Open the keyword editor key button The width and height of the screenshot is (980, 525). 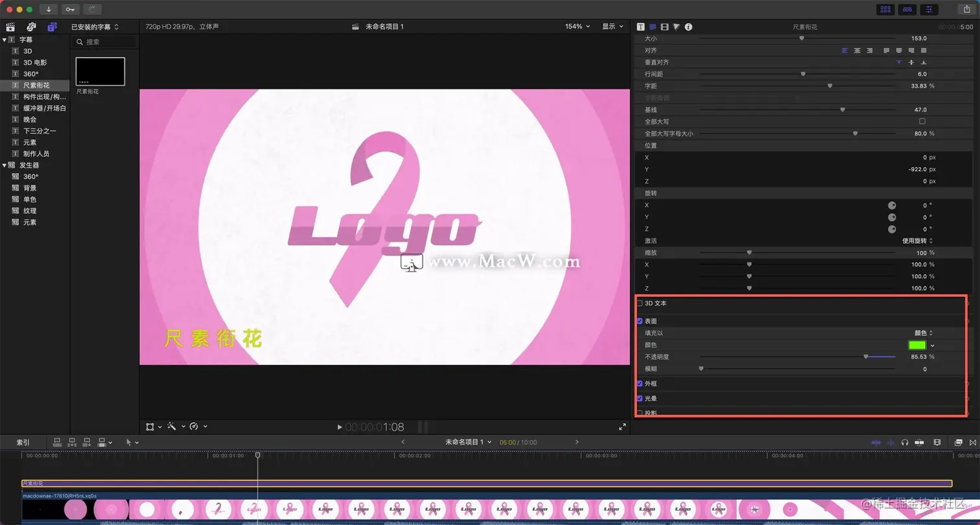[70, 10]
